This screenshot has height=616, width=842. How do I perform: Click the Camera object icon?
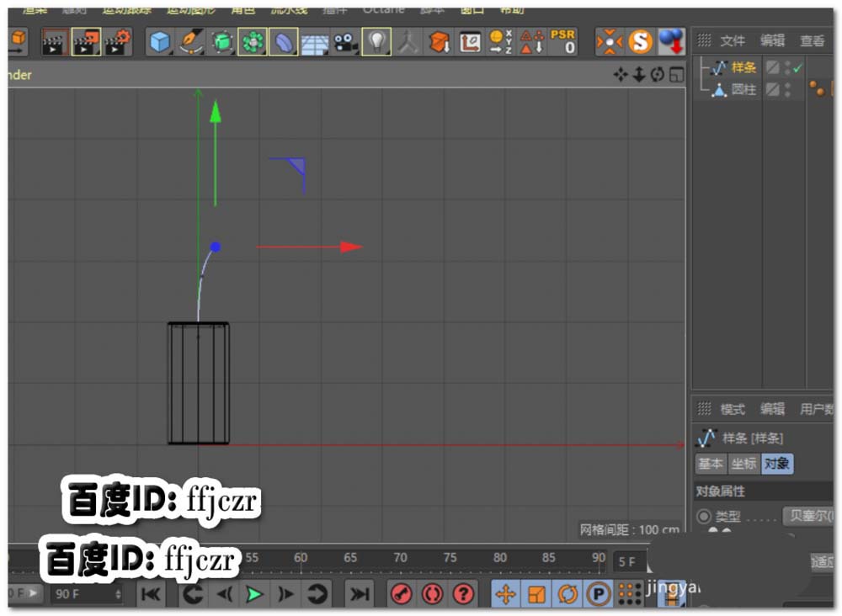click(345, 42)
